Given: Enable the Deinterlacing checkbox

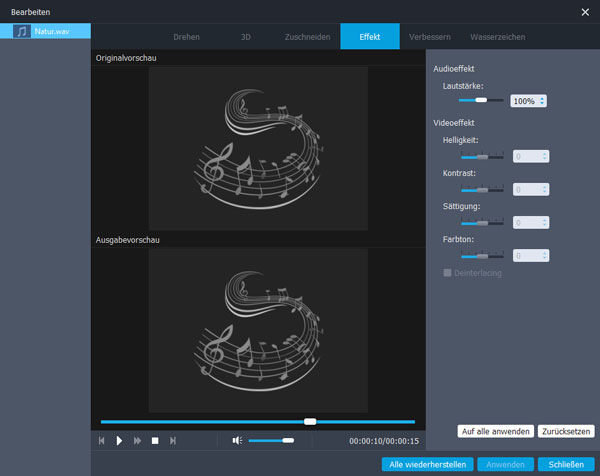Looking at the screenshot, I should pyautogui.click(x=446, y=273).
